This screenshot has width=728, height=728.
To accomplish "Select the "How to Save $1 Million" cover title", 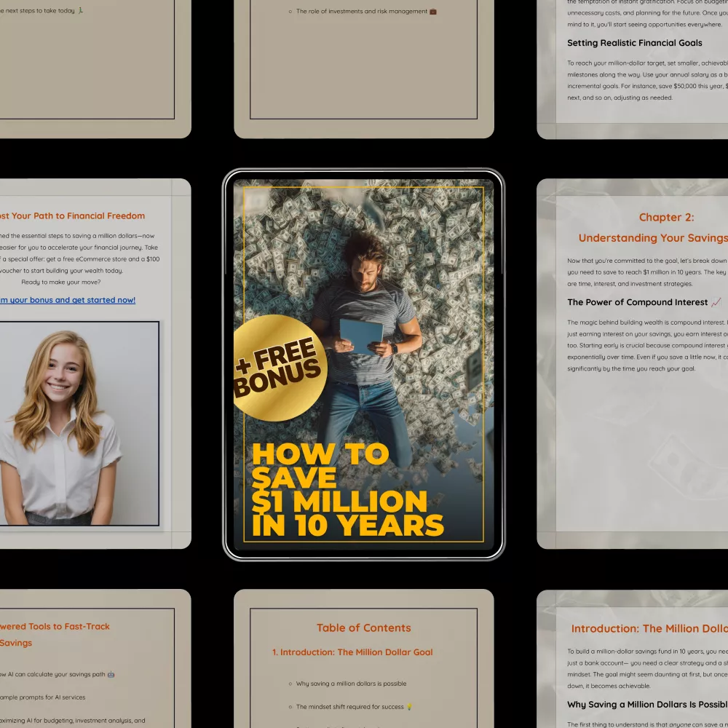I will pos(347,489).
